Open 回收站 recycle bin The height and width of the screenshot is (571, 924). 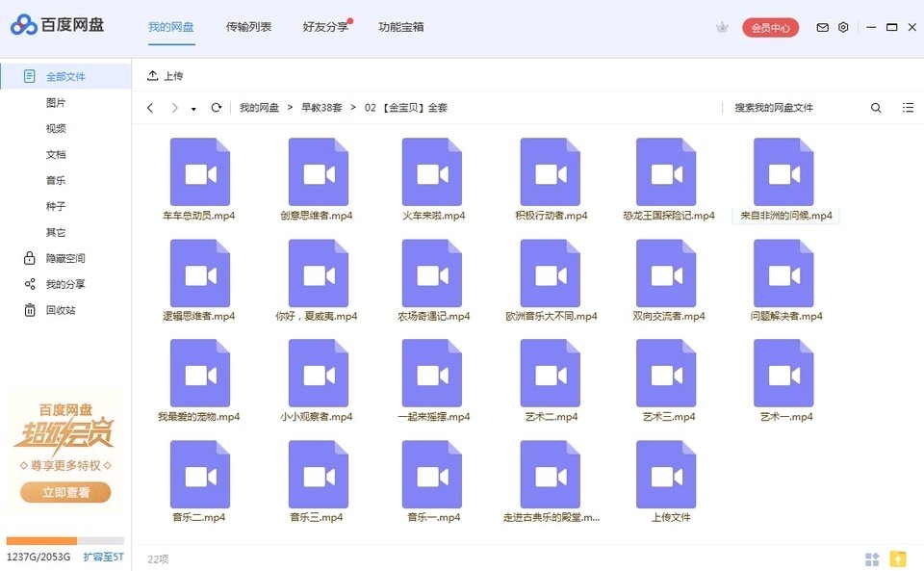coord(50,310)
